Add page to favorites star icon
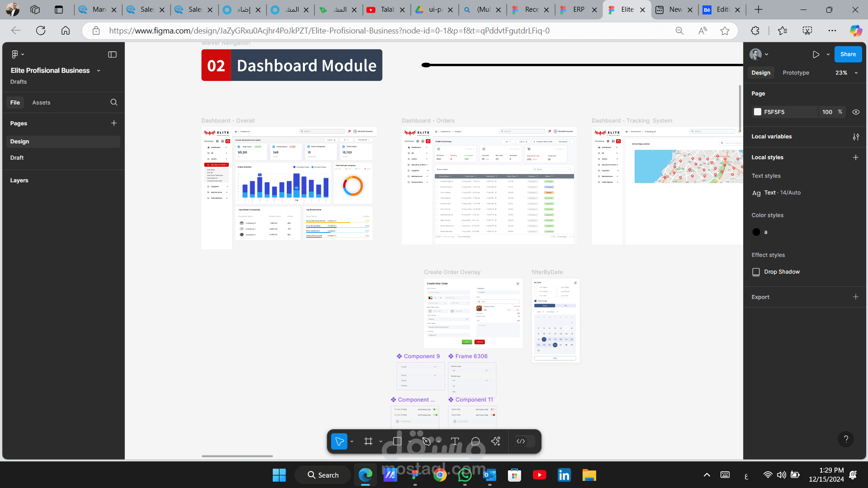This screenshot has width=868, height=488. coord(725,31)
